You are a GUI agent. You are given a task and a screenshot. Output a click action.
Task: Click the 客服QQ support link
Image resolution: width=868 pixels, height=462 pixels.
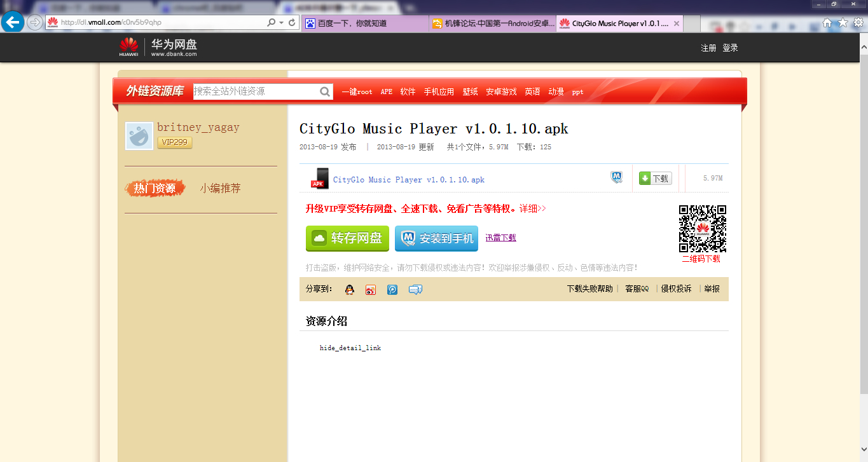coord(637,289)
